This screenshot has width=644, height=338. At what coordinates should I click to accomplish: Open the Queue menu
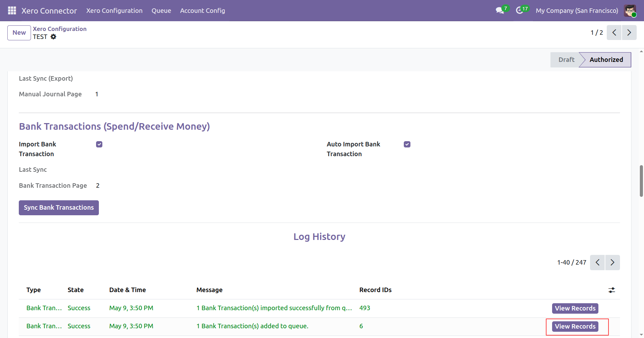click(161, 10)
